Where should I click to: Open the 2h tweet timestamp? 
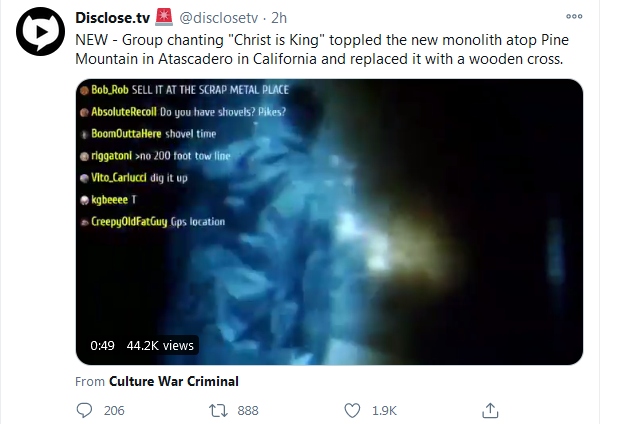pos(280,17)
